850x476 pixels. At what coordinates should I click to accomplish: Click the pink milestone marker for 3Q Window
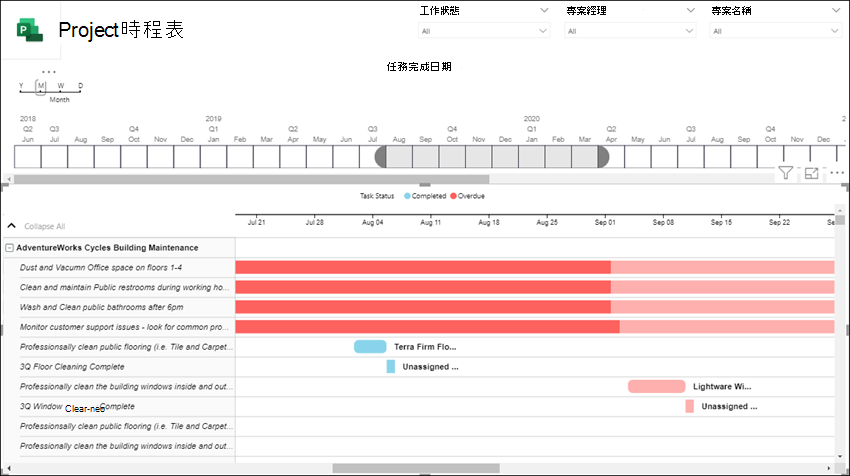690,406
